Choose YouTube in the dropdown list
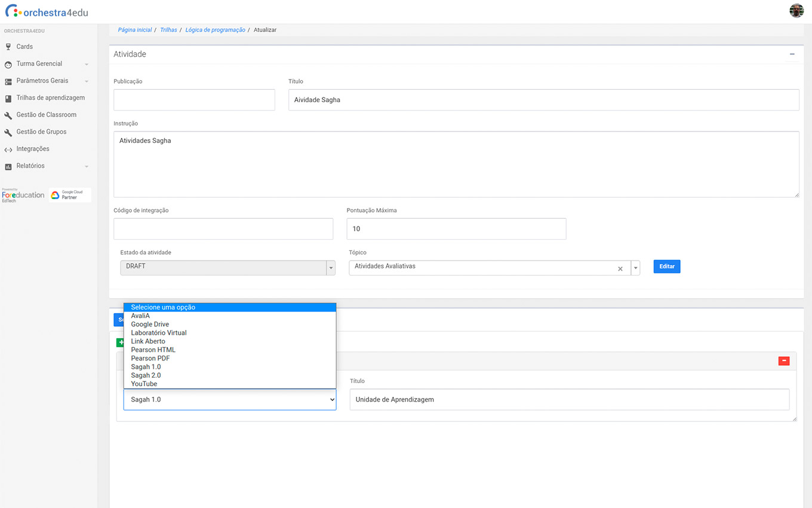The width and height of the screenshot is (812, 508). click(x=144, y=384)
